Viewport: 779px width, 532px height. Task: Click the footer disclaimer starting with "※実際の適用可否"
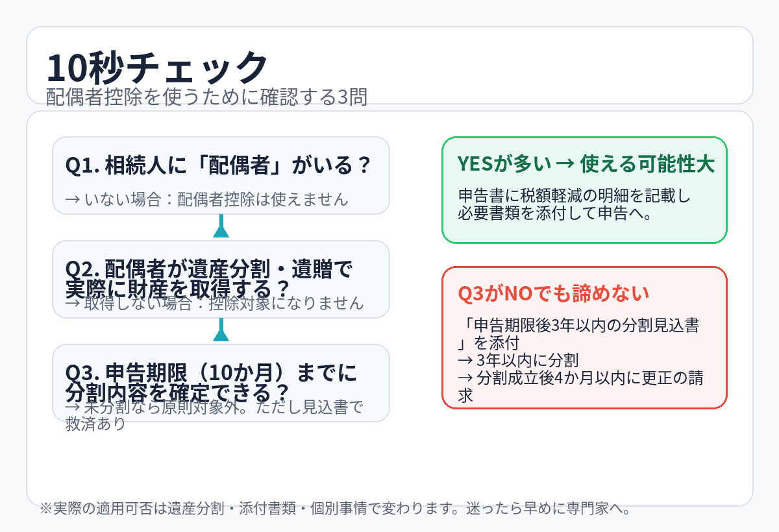tap(336, 508)
